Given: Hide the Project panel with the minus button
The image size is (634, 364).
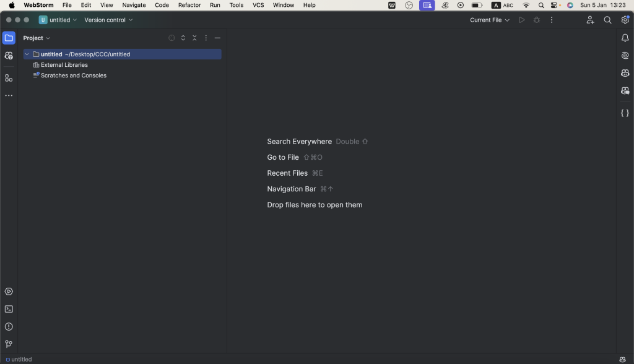Looking at the screenshot, I should click(217, 38).
